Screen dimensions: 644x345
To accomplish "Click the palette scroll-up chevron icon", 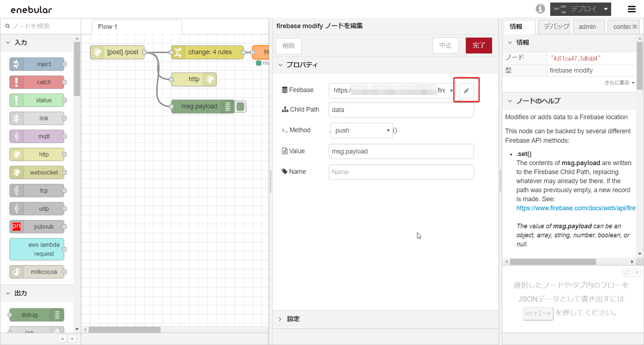I will coord(62,338).
